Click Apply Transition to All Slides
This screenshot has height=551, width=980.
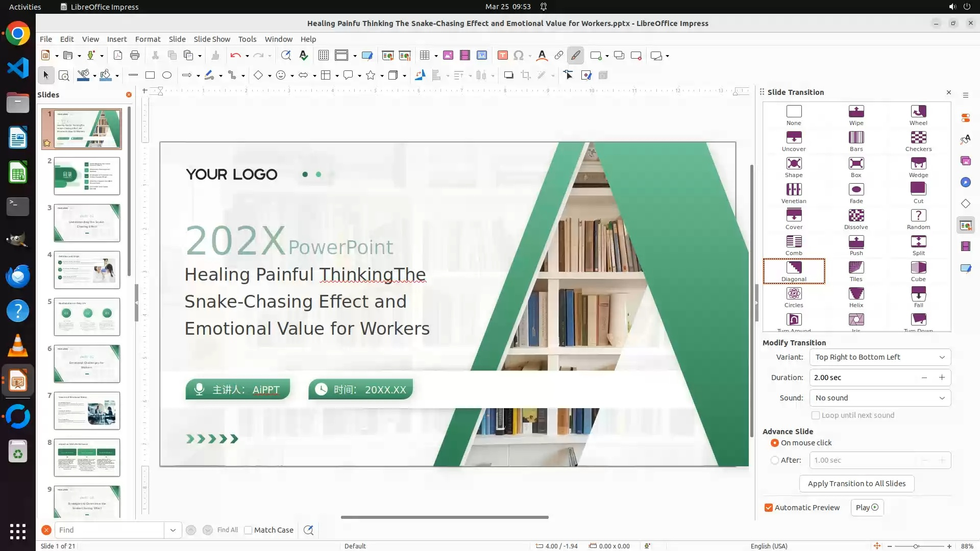click(x=856, y=484)
